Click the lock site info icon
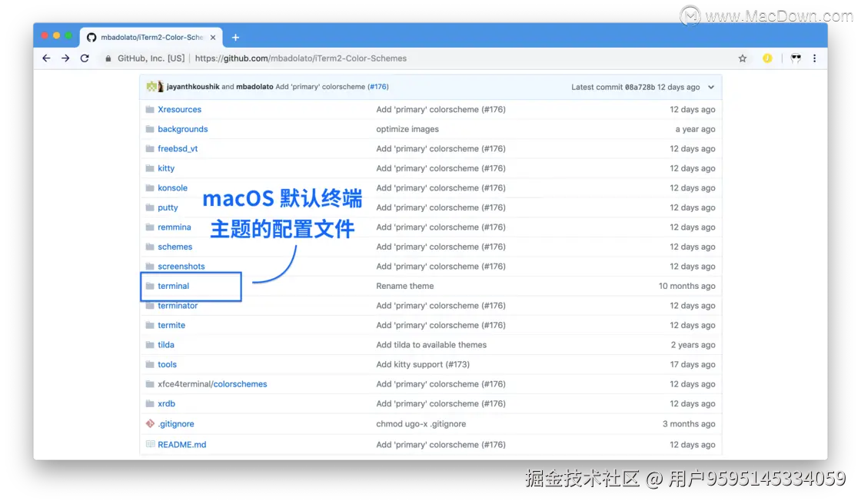Screen dimensions: 861x504 click(x=108, y=58)
